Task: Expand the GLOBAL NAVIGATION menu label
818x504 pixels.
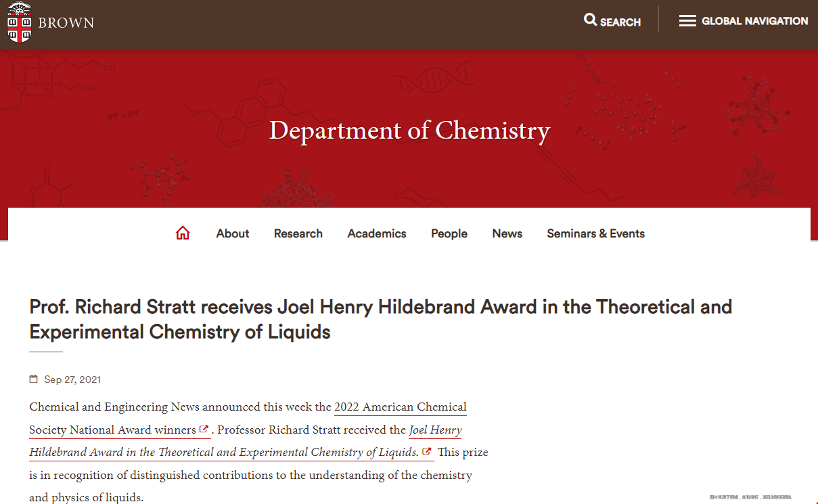Action: pos(754,21)
